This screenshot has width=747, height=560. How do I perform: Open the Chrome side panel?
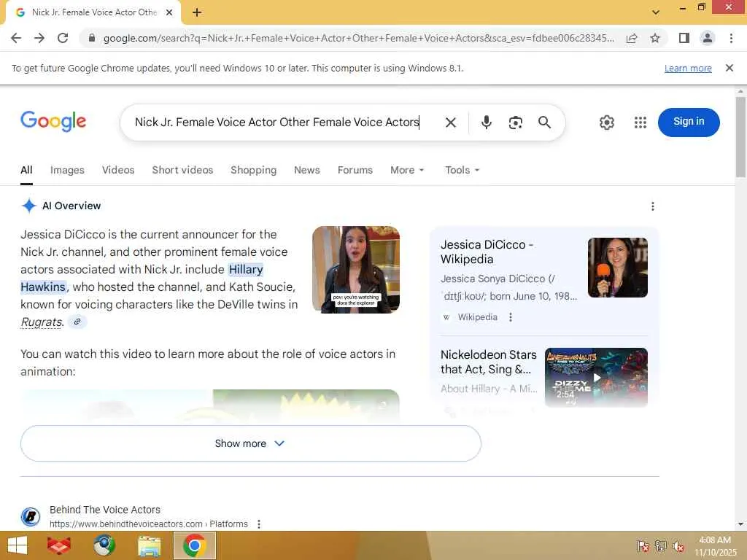coord(684,38)
